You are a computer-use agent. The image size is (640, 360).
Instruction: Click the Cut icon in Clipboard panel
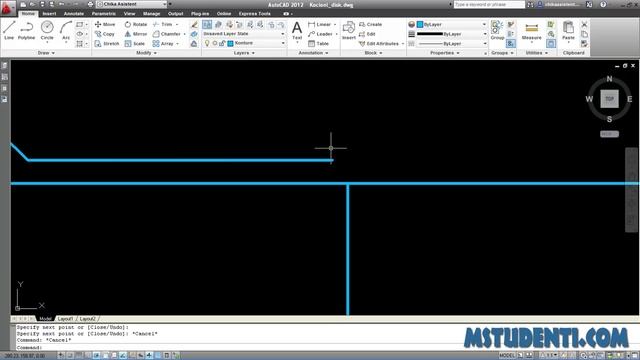coord(584,24)
